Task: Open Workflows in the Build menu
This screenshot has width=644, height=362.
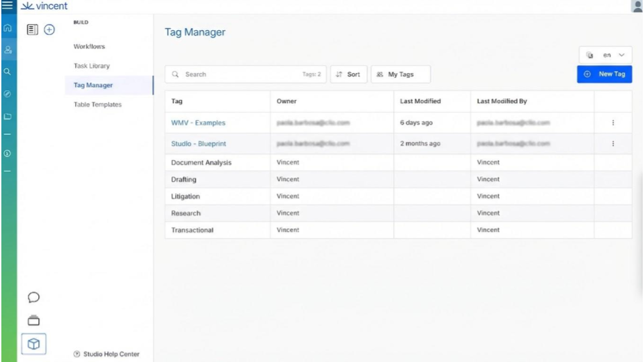Action: 89,47
